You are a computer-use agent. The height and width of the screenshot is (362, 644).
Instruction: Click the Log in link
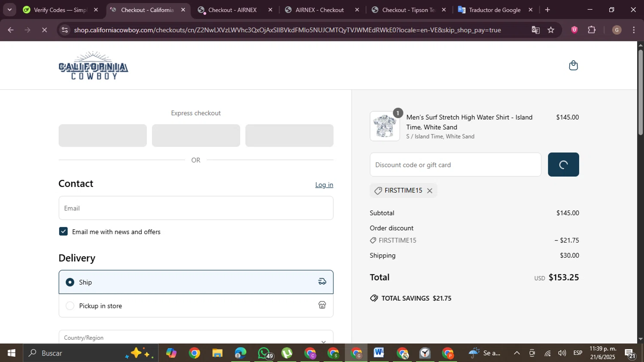tap(324, 185)
